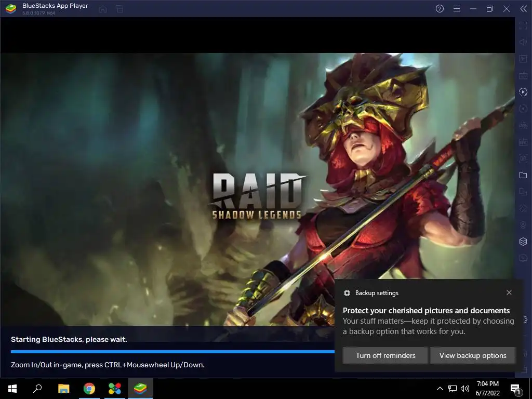Click View backup options button

(x=473, y=355)
